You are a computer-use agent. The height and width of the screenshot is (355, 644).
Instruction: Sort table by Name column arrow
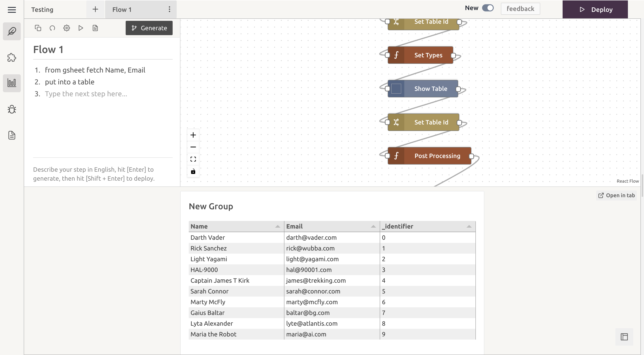click(x=278, y=227)
